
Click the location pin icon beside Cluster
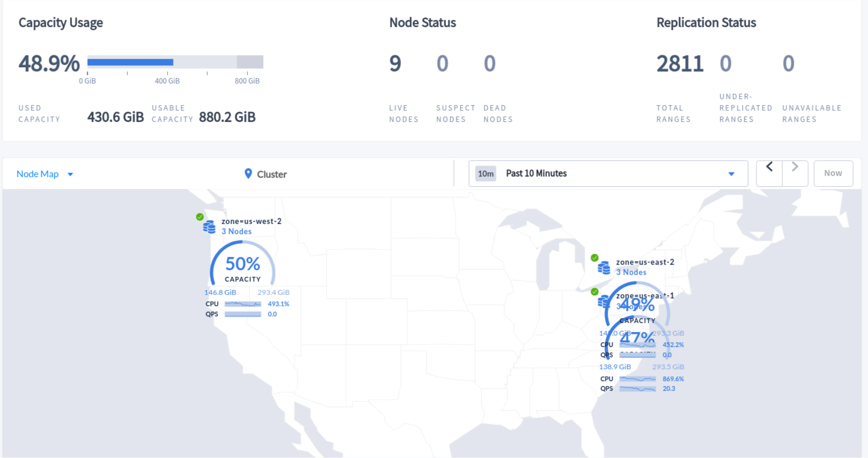tap(248, 173)
